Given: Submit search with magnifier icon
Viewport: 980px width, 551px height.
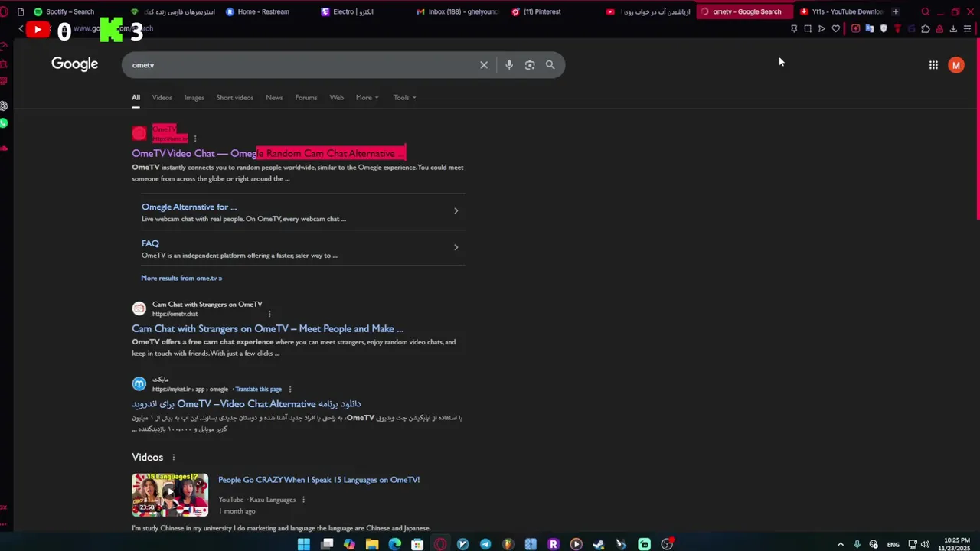Looking at the screenshot, I should 550,65.
